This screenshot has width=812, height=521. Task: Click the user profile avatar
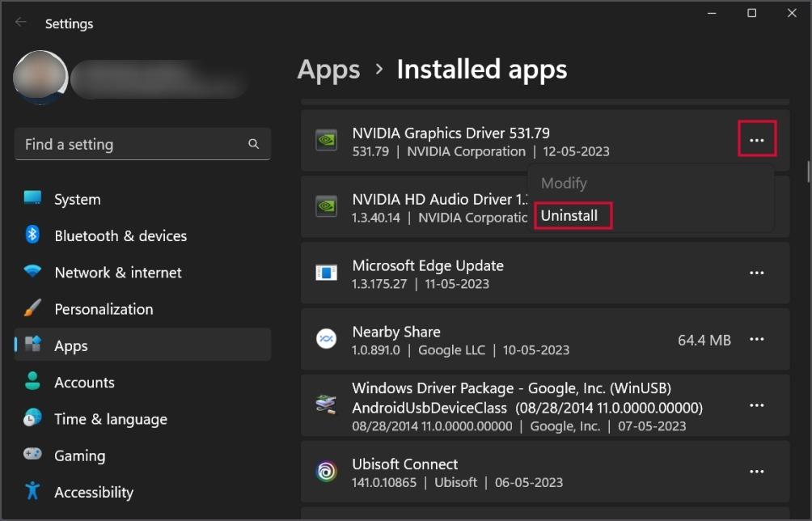40,77
